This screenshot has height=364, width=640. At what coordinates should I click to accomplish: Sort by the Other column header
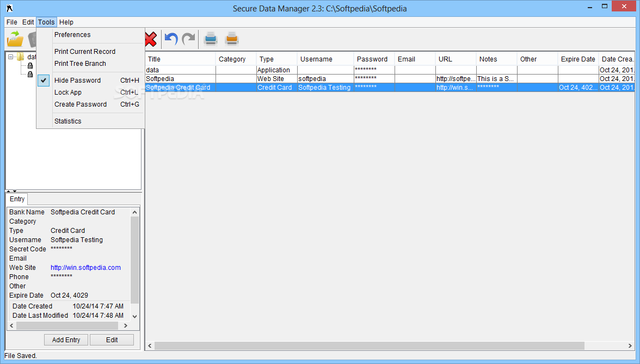[538, 59]
